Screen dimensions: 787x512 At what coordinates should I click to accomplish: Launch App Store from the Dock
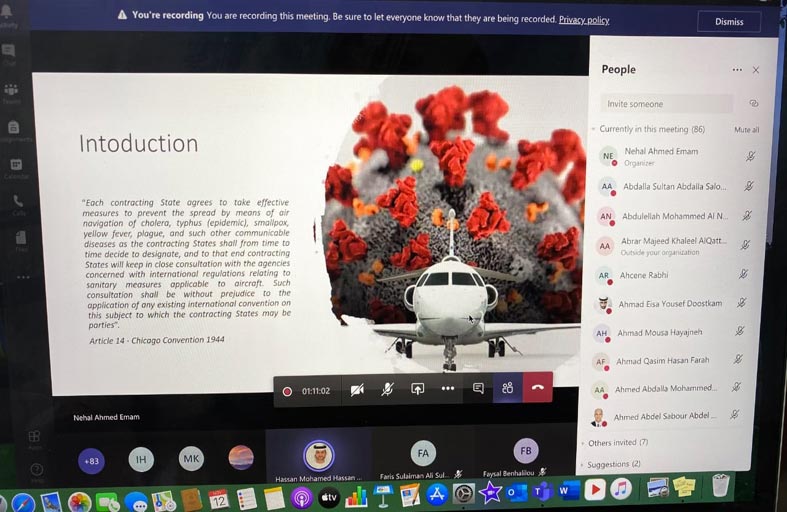click(437, 493)
